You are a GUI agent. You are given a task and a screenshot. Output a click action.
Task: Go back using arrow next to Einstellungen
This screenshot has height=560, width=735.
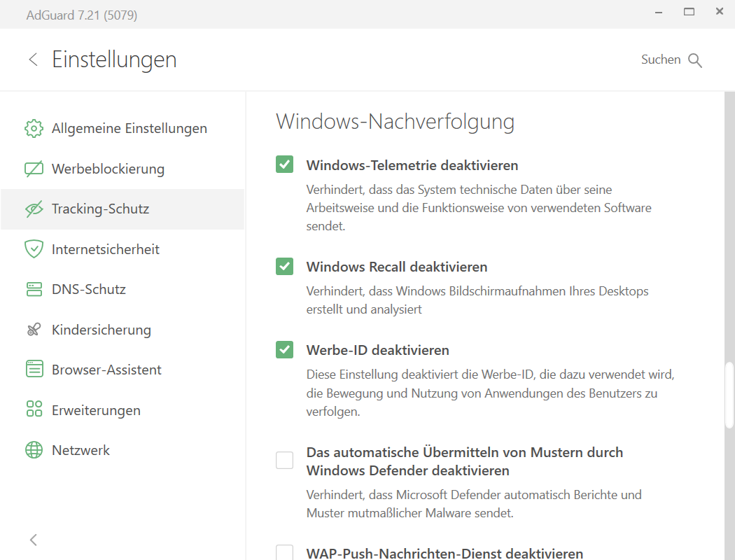[x=34, y=59]
